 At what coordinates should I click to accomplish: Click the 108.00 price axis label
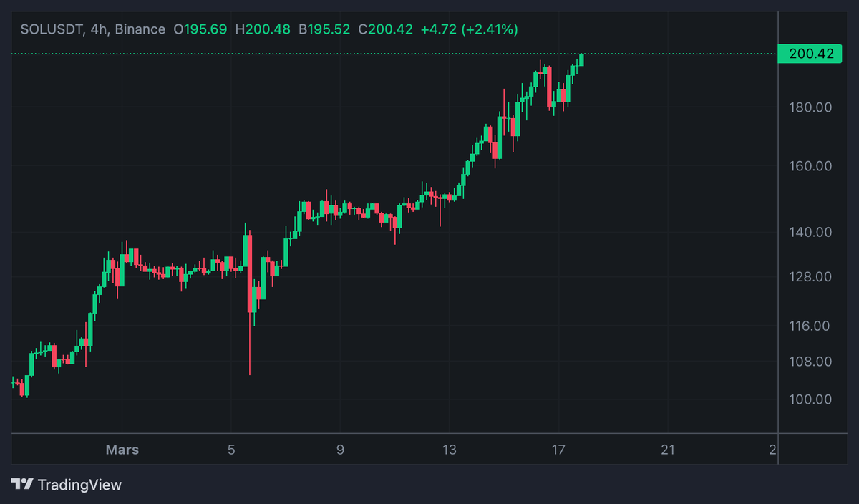click(812, 362)
